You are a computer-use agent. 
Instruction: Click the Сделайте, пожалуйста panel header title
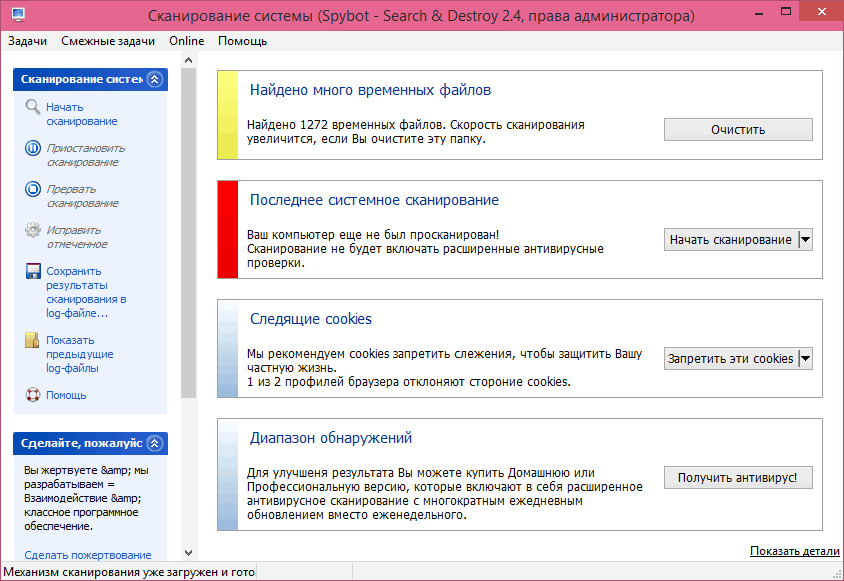pos(81,443)
